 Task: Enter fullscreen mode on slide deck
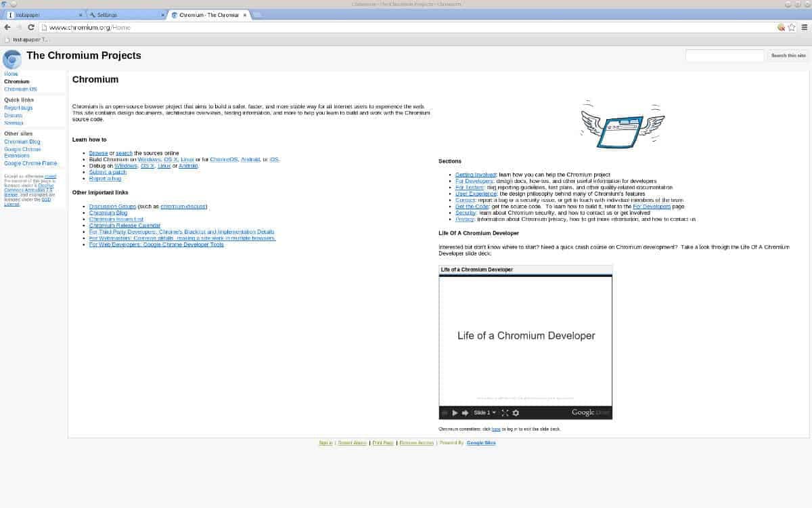505,412
